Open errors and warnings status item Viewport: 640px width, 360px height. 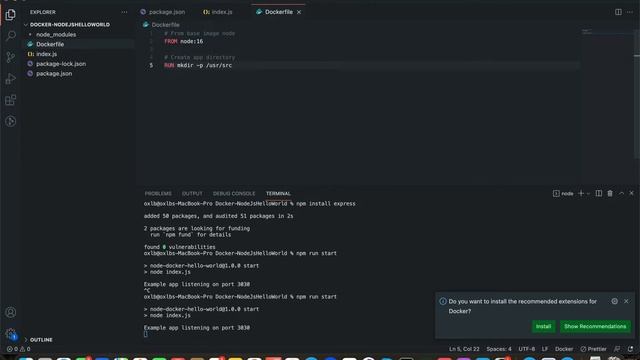pos(18,349)
